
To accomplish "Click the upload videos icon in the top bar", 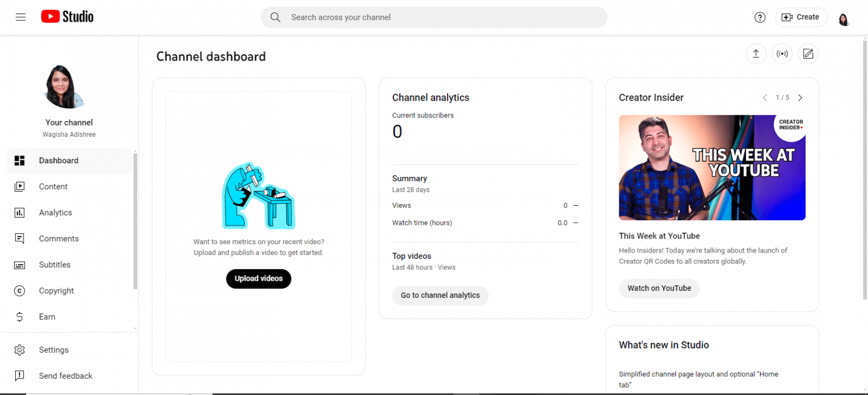I will (x=756, y=54).
